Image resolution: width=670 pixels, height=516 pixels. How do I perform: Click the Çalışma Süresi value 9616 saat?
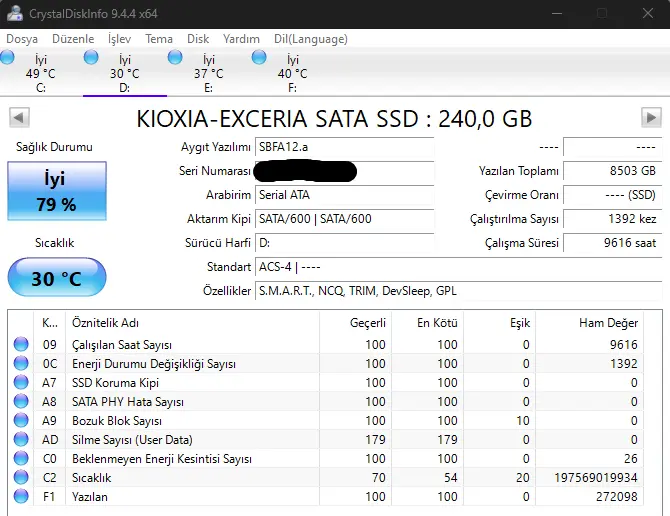point(613,243)
